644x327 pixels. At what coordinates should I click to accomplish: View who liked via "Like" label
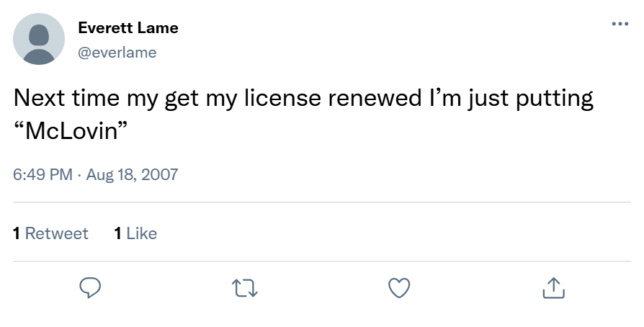(141, 233)
